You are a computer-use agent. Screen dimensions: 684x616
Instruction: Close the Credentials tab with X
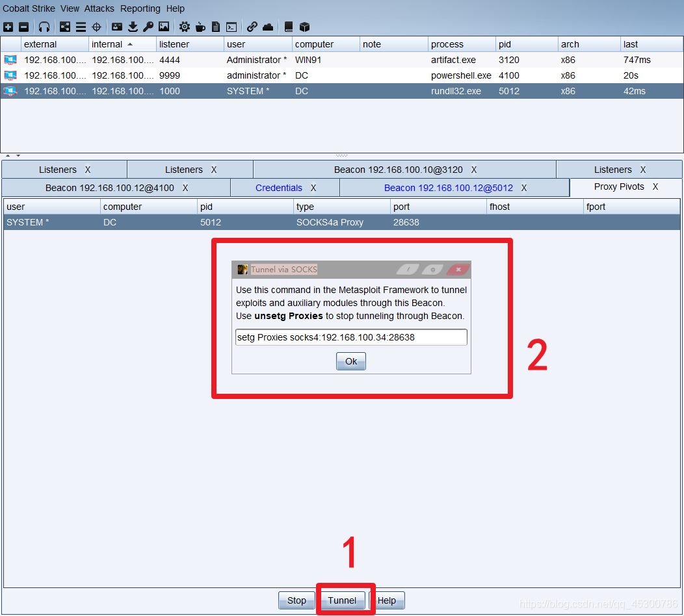tap(313, 188)
